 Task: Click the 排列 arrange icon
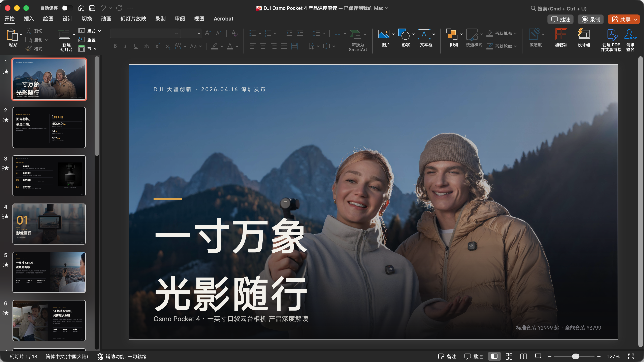coord(451,34)
